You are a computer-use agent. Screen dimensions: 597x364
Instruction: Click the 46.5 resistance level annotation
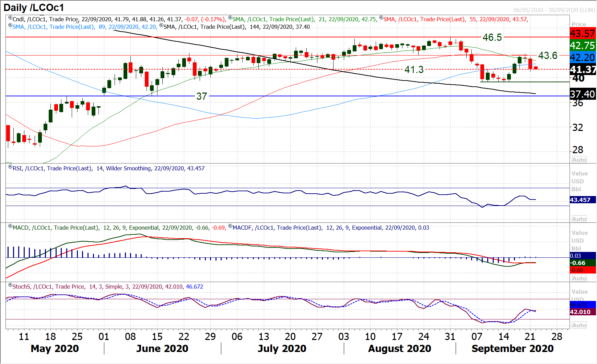tap(492, 37)
